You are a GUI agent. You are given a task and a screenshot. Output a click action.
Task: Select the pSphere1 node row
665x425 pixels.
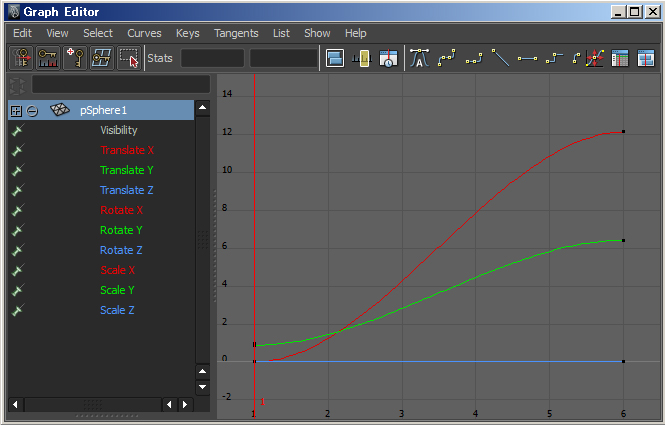pyautogui.click(x=101, y=110)
